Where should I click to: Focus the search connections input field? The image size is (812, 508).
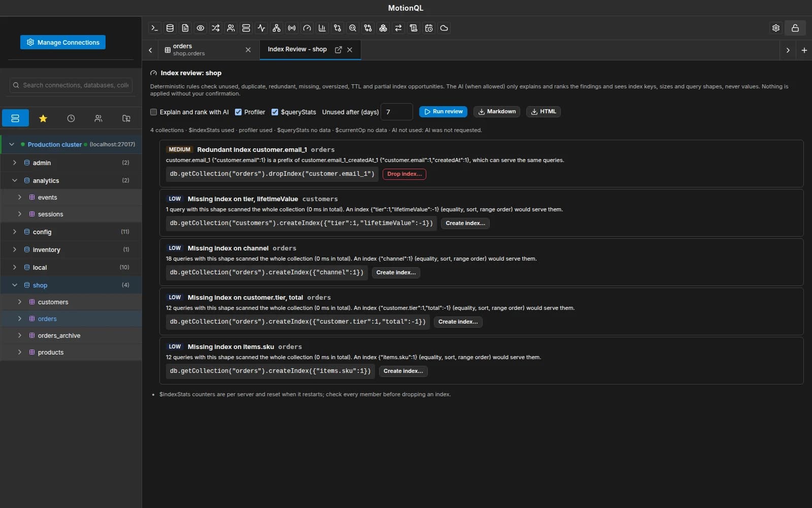pyautogui.click(x=71, y=85)
